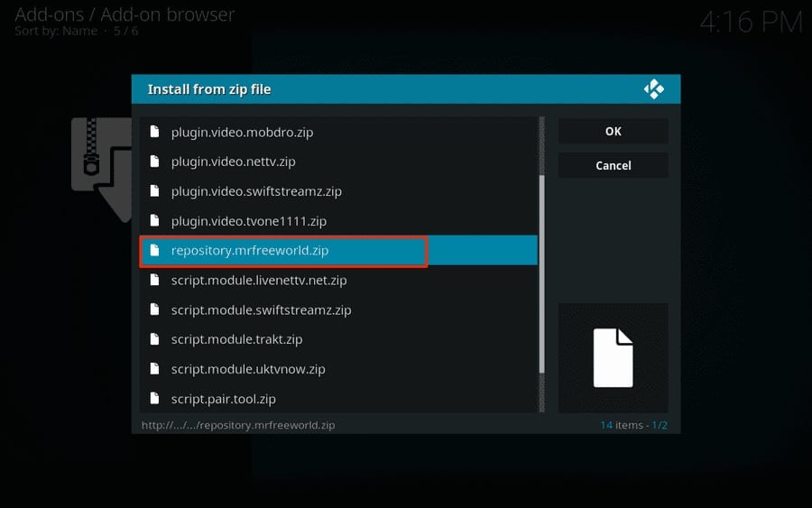Click file icon beside plugin.video.mobdro.zip
The image size is (812, 508).
click(x=154, y=132)
